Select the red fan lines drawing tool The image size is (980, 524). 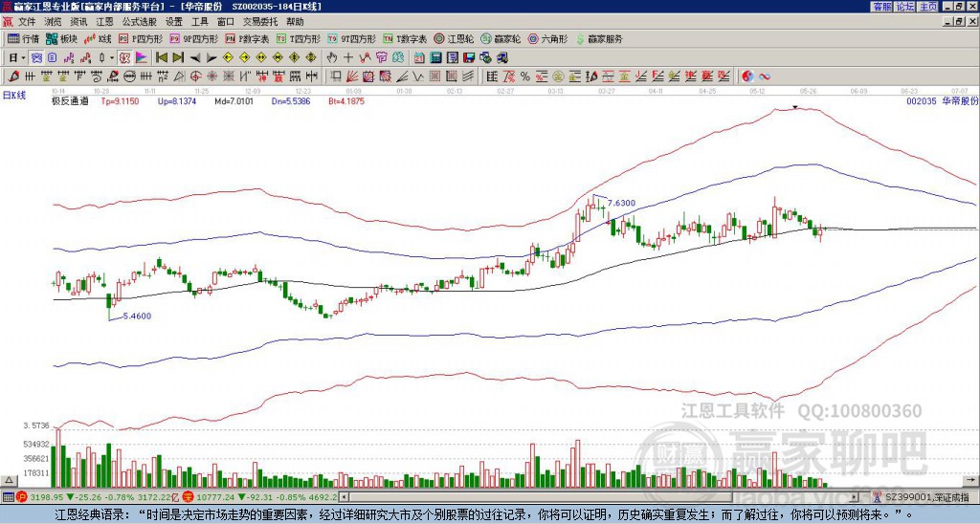tap(352, 76)
